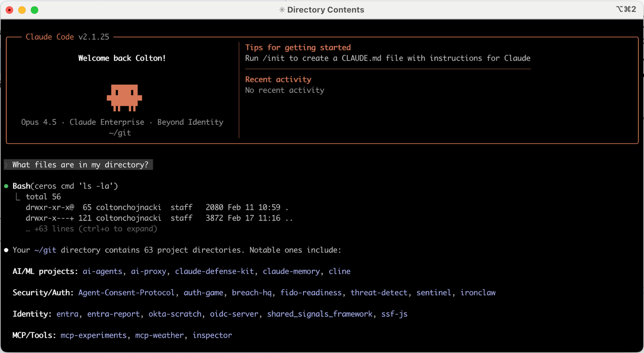Viewport: 644px width, 353px height.
Task: Click the 'total 56' output line
Action: [43, 197]
